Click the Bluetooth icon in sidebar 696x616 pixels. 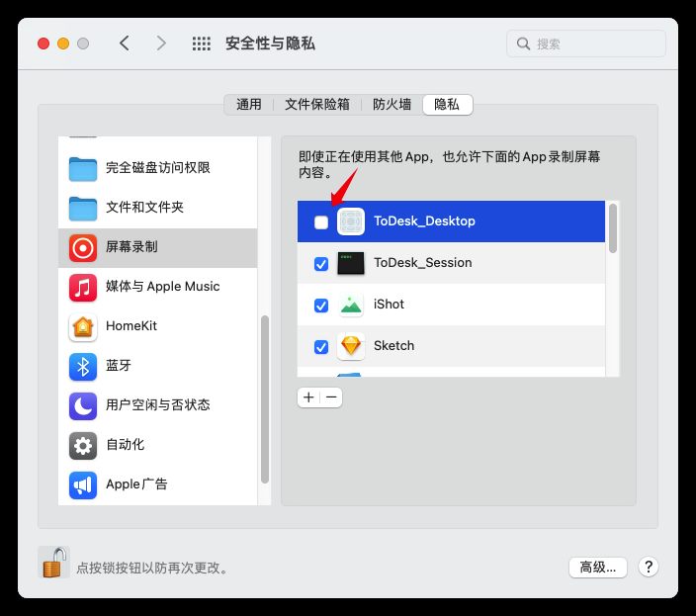83,367
